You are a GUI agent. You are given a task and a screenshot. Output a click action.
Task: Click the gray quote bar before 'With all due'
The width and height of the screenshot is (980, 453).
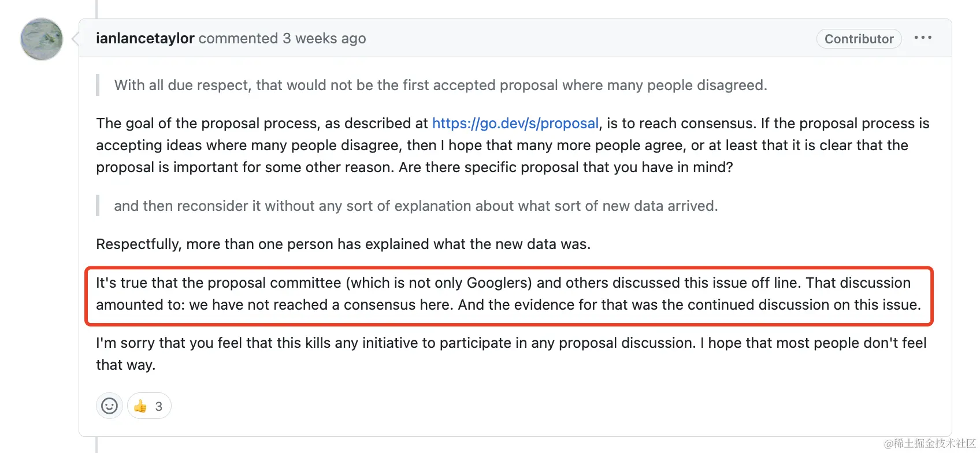click(x=98, y=85)
